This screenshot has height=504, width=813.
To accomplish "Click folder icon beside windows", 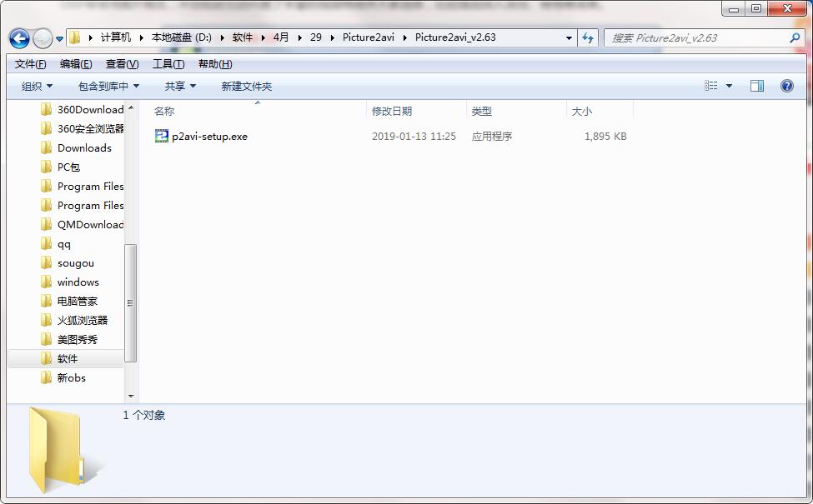I will tap(46, 282).
